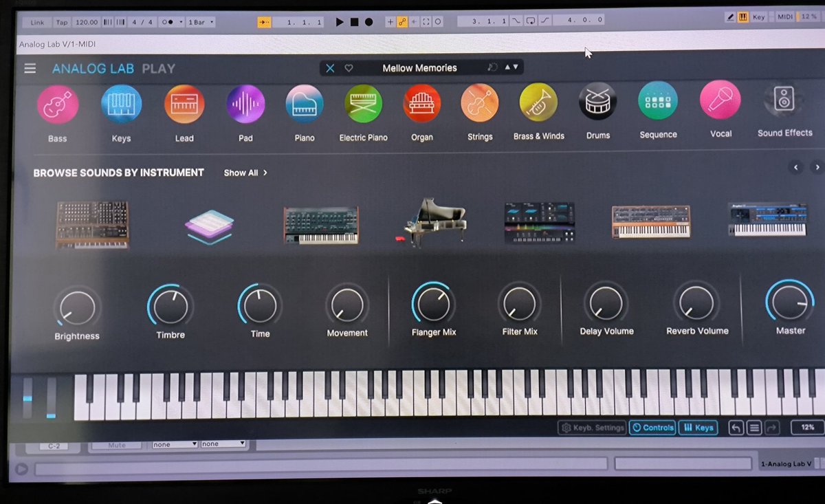
Task: Toggle the MIDI map mode switch
Action: [x=785, y=17]
